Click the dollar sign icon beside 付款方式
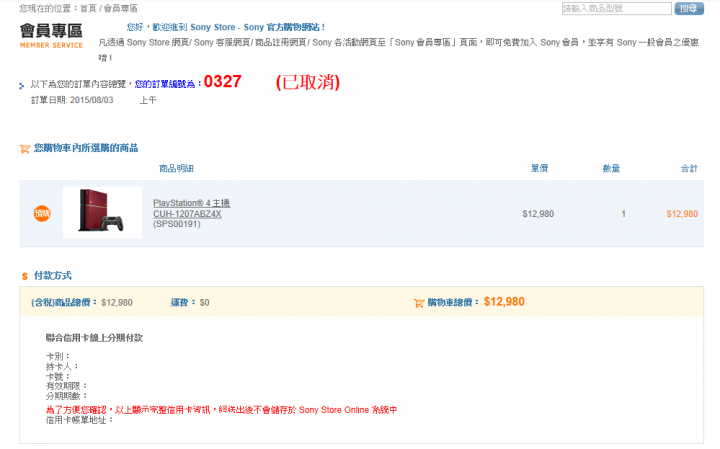Image resolution: width=720 pixels, height=449 pixels. 25,276
